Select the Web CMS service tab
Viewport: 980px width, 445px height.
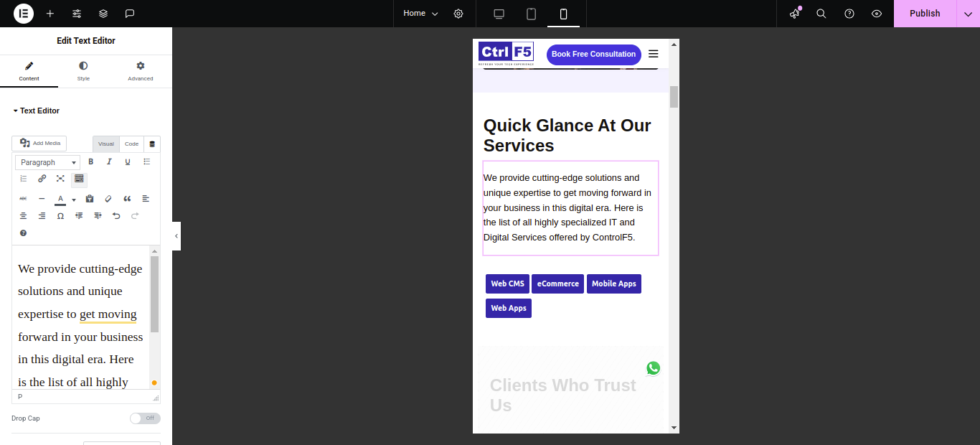(507, 284)
